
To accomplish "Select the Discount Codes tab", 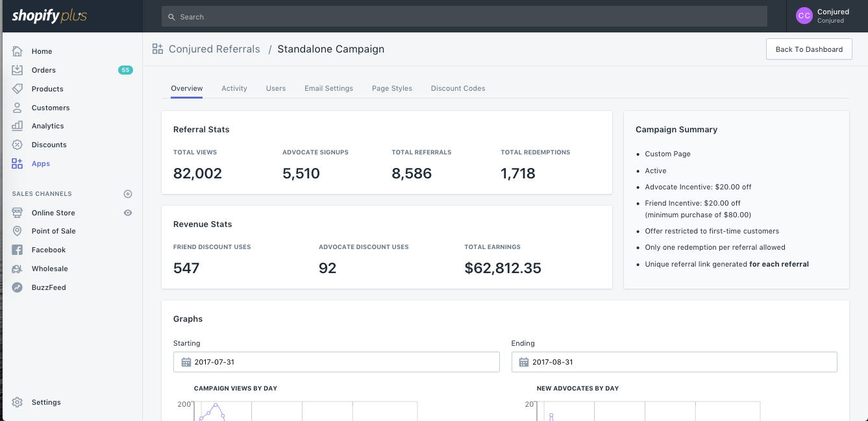I will click(458, 88).
